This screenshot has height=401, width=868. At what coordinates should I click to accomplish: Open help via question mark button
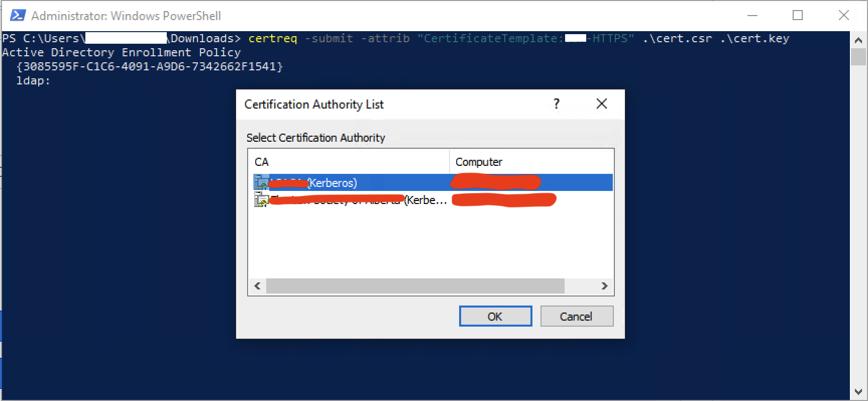coord(556,104)
